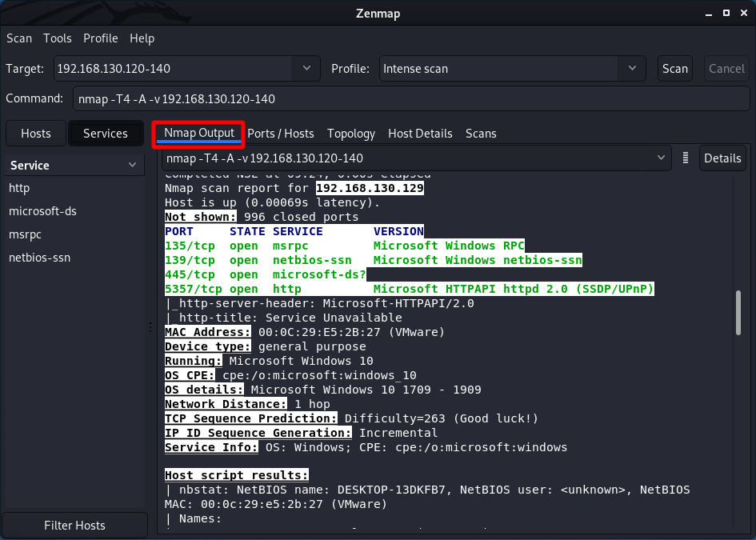Select the msrpc service
This screenshot has width=756, height=540.
click(x=74, y=234)
